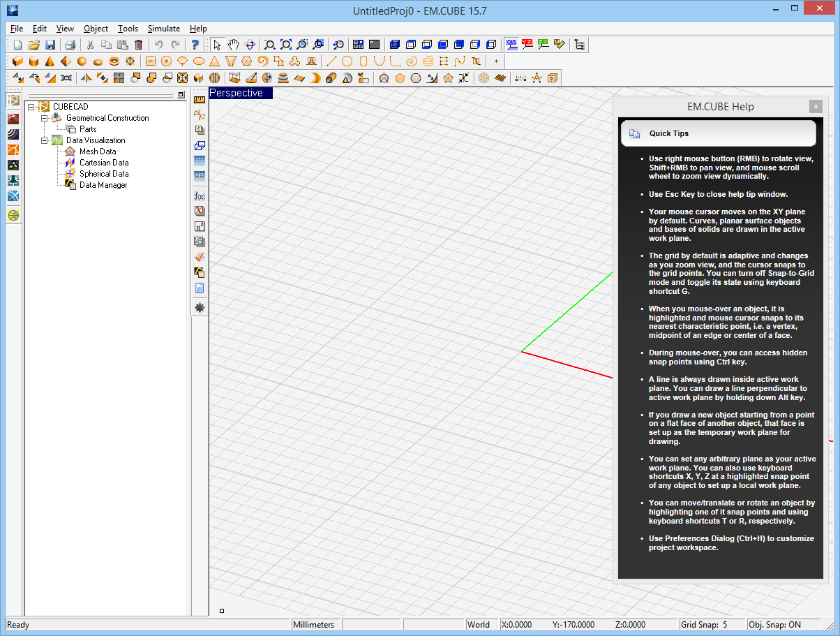
Task: Open the Simulate menu
Action: [163, 29]
